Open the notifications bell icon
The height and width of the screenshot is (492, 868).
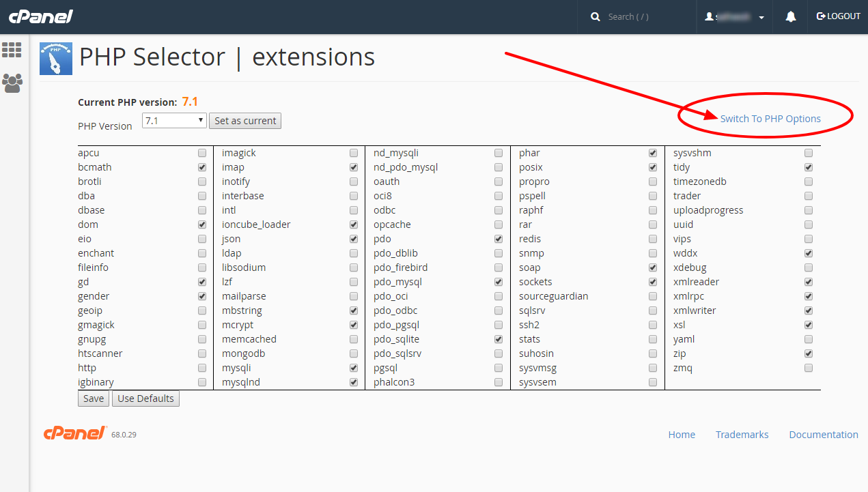(791, 16)
